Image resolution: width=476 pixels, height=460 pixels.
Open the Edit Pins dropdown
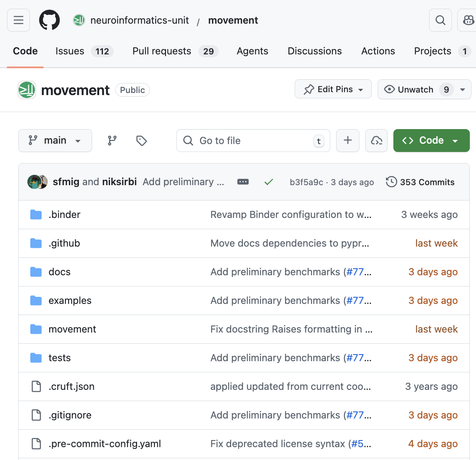(333, 89)
